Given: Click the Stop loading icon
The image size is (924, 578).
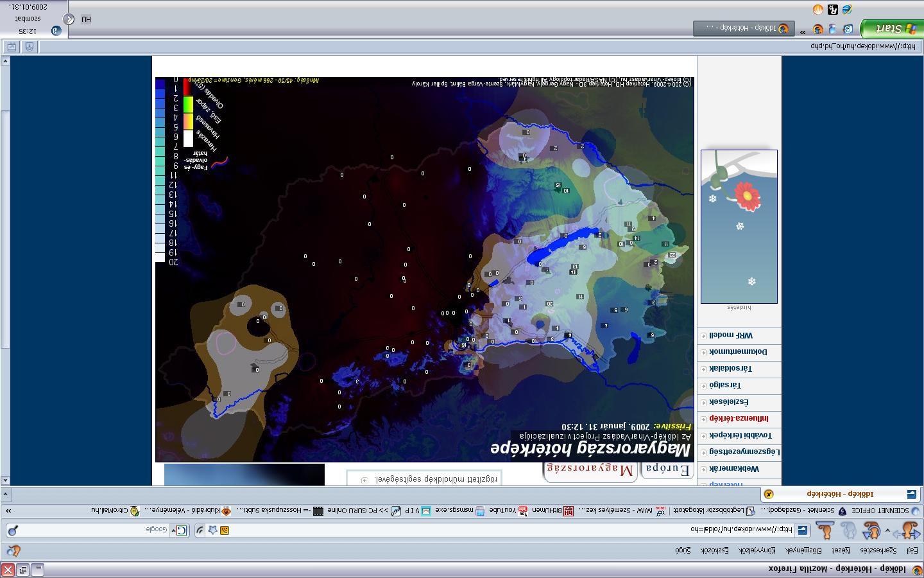Looking at the screenshot, I should pyautogui.click(x=848, y=530).
